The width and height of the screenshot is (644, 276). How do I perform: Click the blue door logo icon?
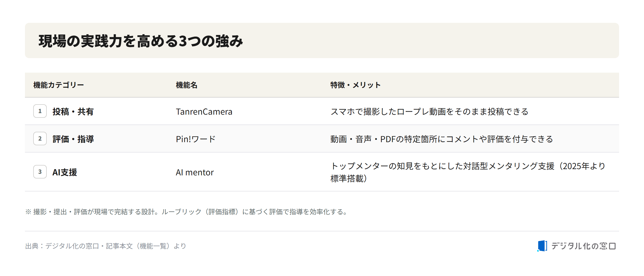click(x=542, y=246)
